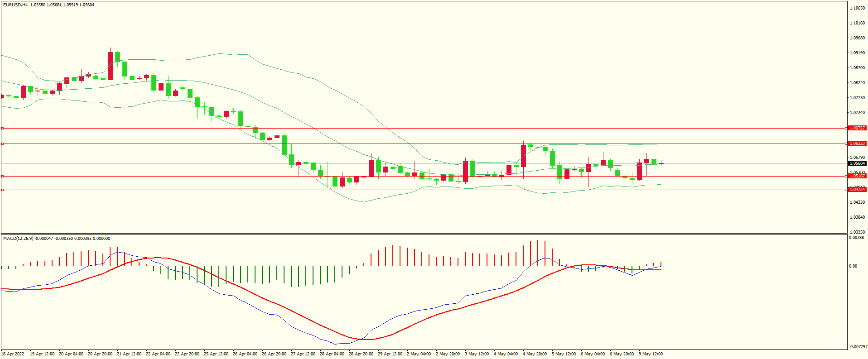The image size is (868, 359).
Task: Click the 6 May 20:00 time label
Action: click(622, 354)
